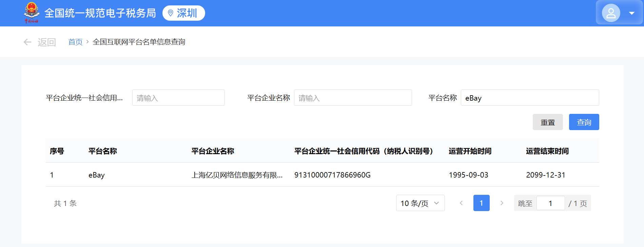Select the eBay cell in the table row

tap(97, 175)
